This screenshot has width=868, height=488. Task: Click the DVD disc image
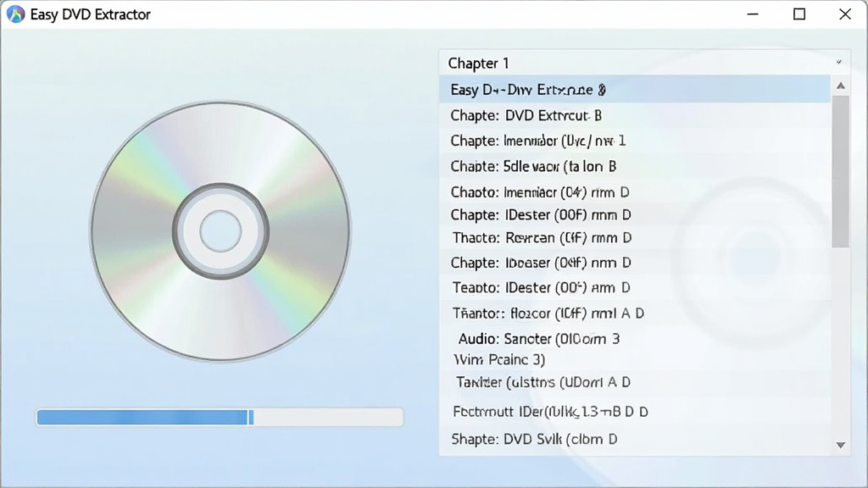click(220, 231)
